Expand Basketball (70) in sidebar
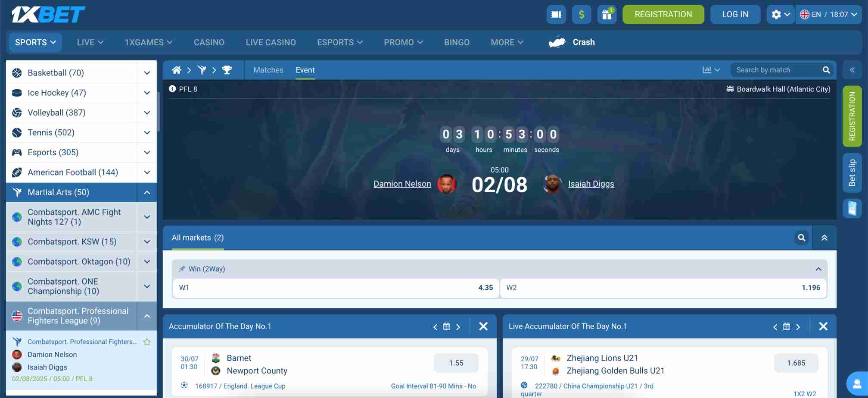Viewport: 868px width, 398px height. (x=147, y=73)
